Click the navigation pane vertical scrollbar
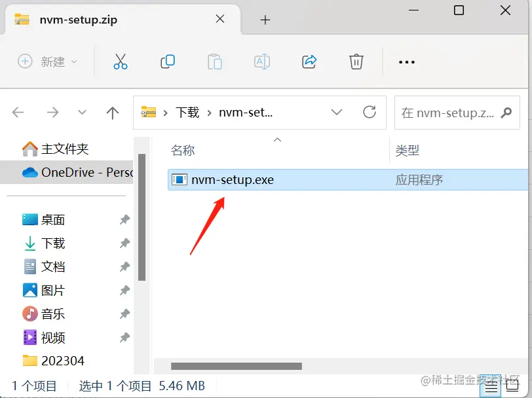Viewport: 532px width, 398px height. [x=142, y=217]
